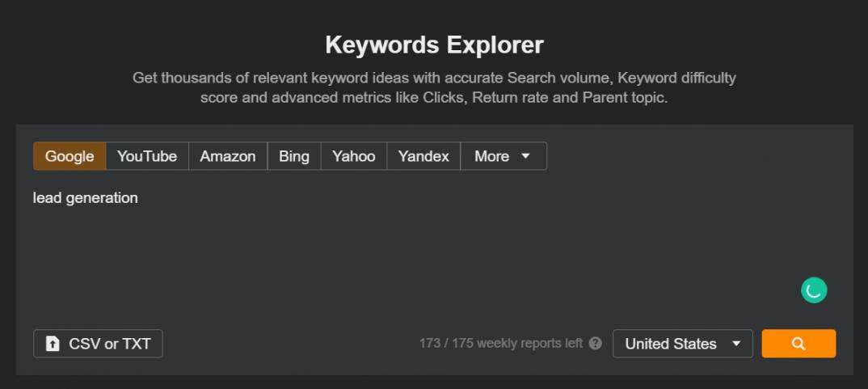
Task: Click the green Grammarly icon in the text area
Action: click(x=814, y=290)
